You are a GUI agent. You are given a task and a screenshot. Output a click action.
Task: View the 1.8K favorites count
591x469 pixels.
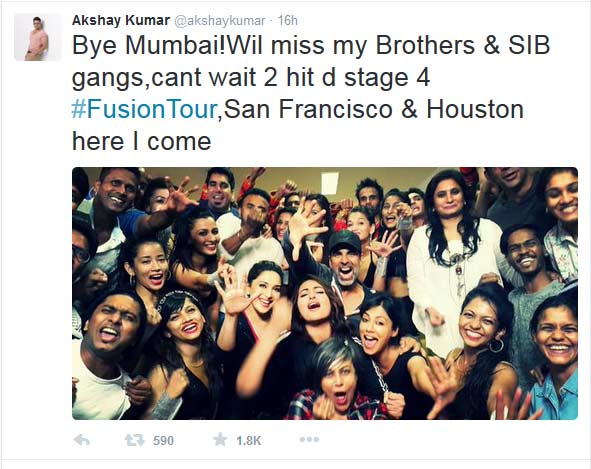(x=248, y=440)
